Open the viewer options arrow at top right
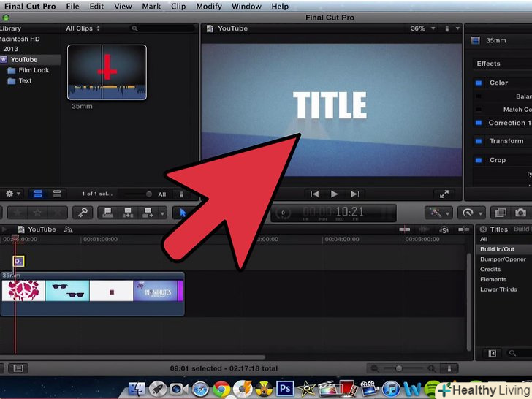 coord(457,28)
